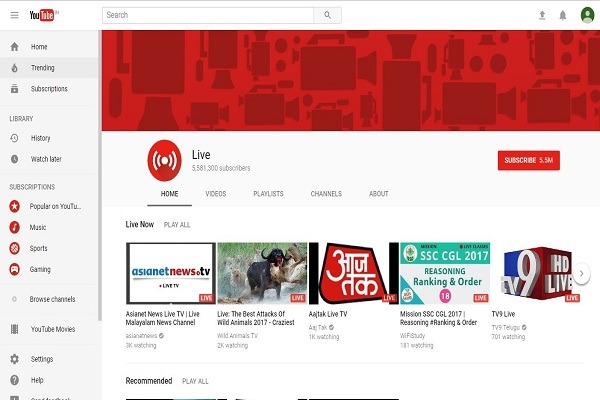Click the sidebar vertical scrollbar

coord(100,176)
